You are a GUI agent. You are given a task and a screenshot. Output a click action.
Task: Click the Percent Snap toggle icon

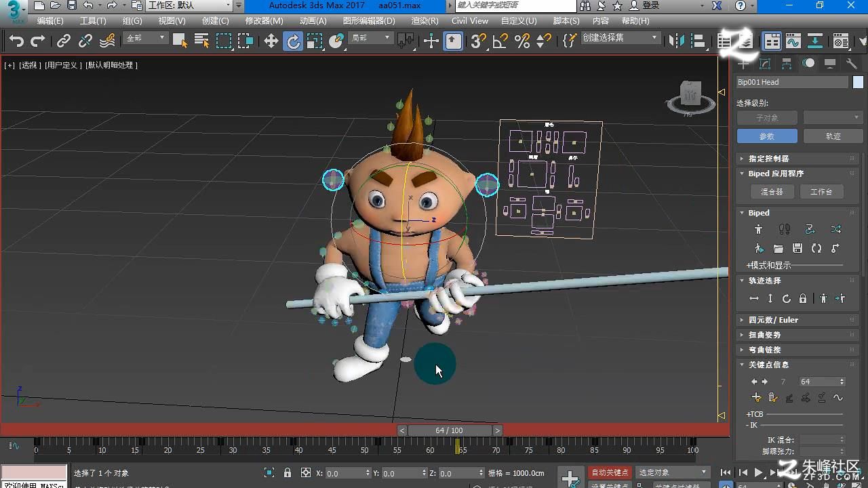coord(522,41)
